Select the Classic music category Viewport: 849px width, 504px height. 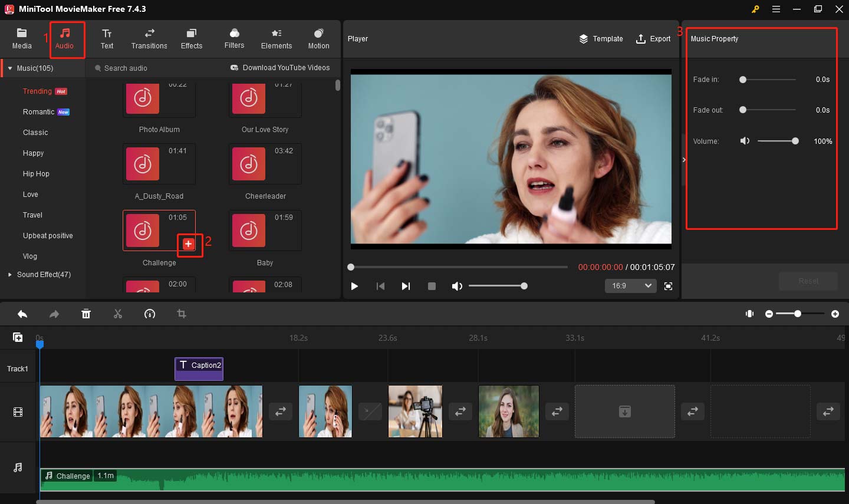(x=35, y=133)
